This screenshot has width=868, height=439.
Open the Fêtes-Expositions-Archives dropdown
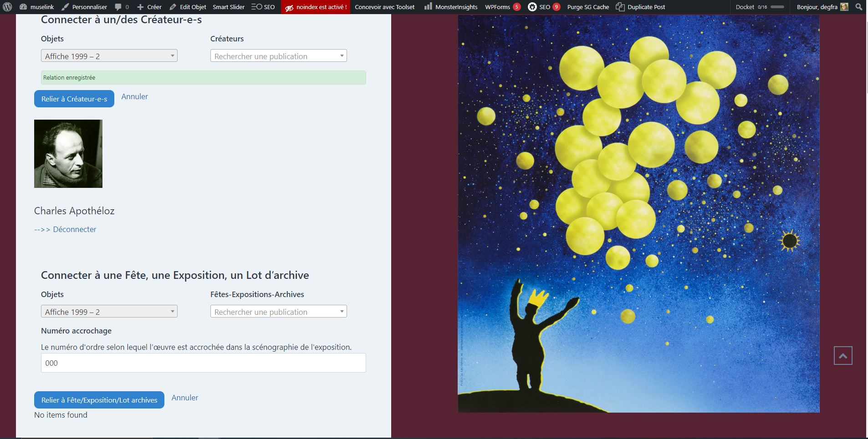tap(279, 312)
